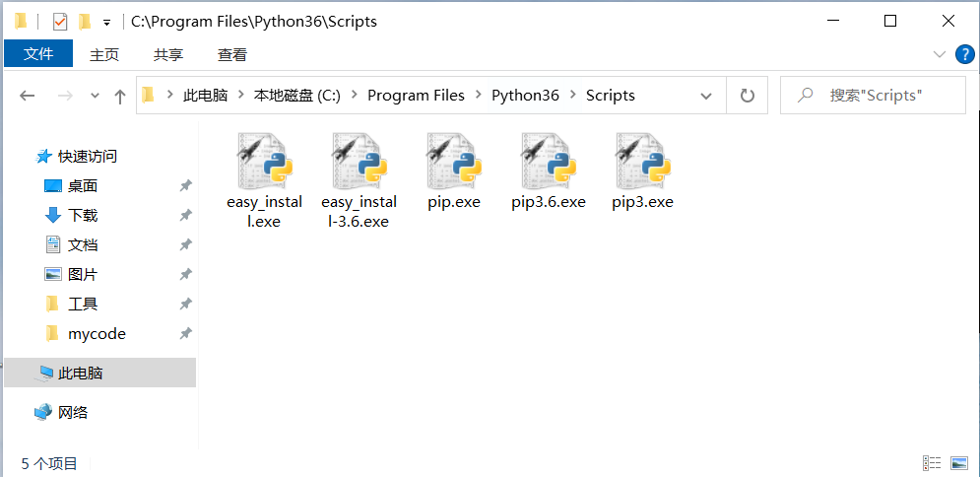Click the refresh button beside the address bar
Screen dimensions: 980x477
click(x=748, y=96)
